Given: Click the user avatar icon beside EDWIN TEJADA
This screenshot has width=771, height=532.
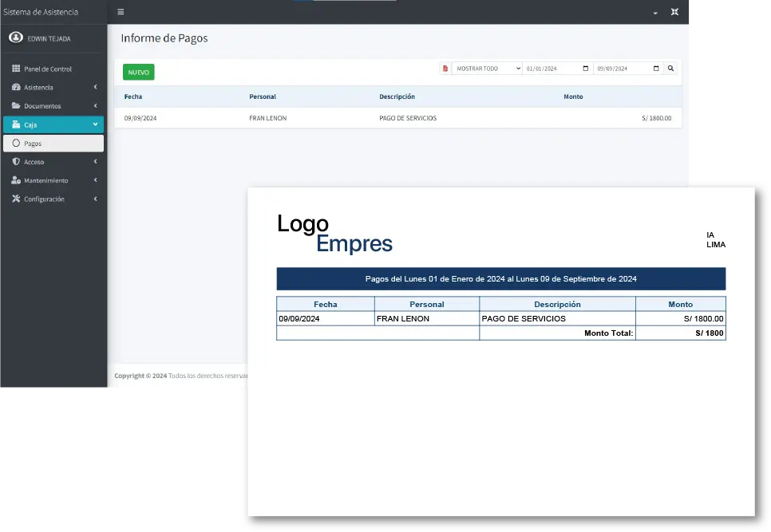Looking at the screenshot, I should tap(15, 37).
